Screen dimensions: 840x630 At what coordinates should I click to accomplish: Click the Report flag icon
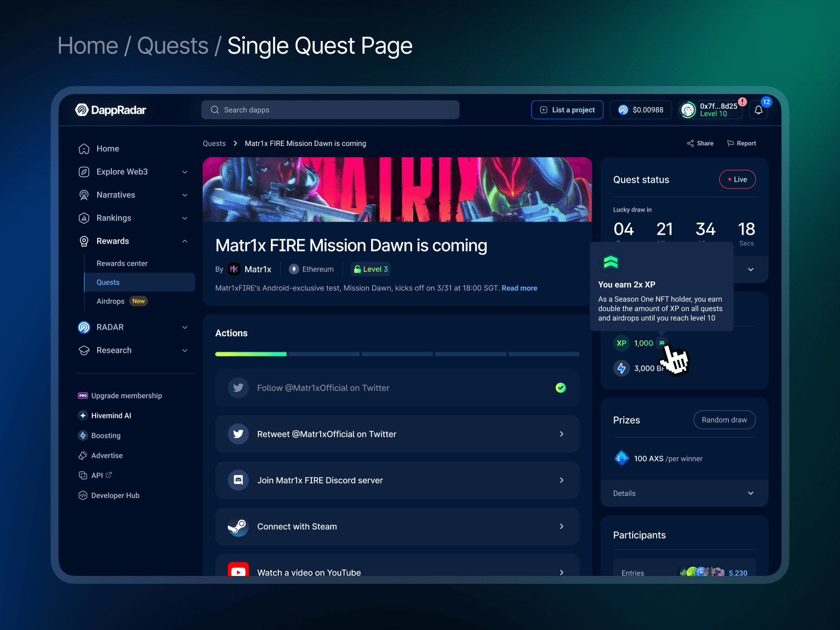[730, 143]
